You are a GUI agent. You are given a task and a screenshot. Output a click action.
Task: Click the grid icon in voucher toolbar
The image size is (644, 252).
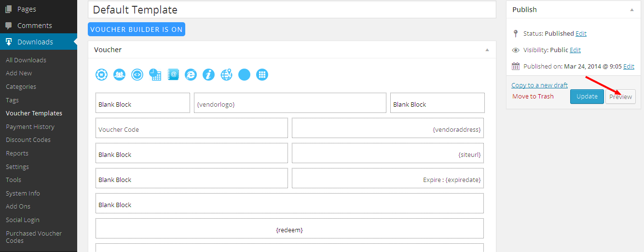[262, 74]
